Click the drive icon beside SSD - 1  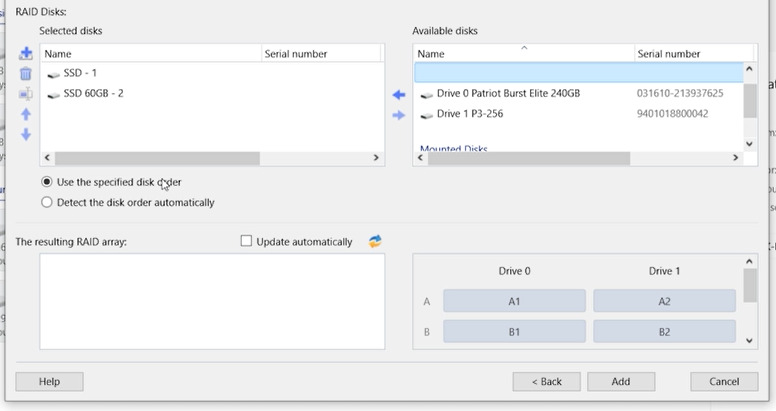[x=53, y=74]
